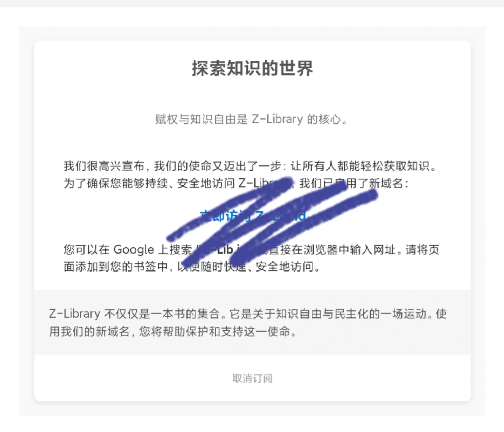Click the text 我们已启用了新域名
This screenshot has height=432, width=504.
tap(354, 184)
